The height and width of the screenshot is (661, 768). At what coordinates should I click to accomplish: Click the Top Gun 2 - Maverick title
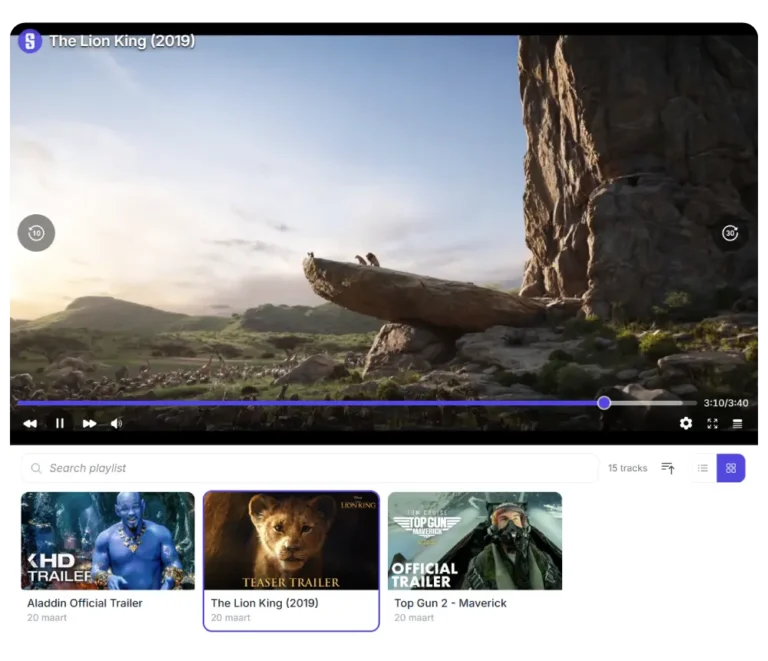[x=451, y=603]
